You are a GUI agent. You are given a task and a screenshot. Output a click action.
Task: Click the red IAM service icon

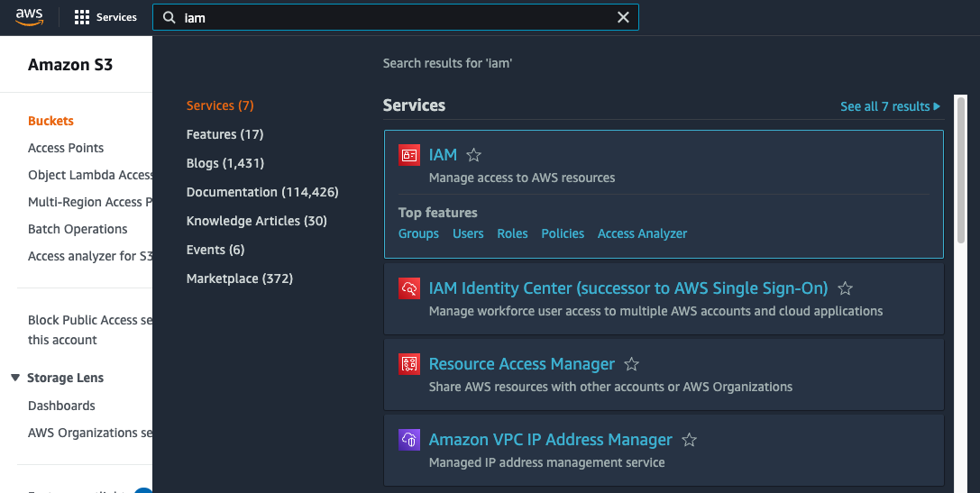pos(409,155)
